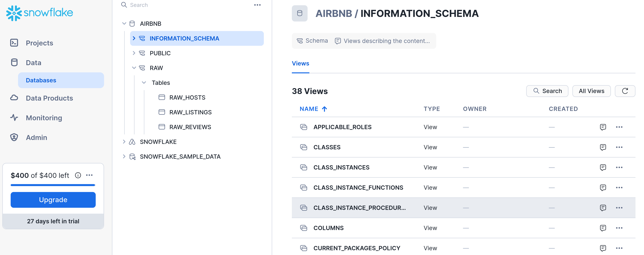The height and width of the screenshot is (255, 644).
Task: Collapse the RAW schema Tables folder
Action: [144, 83]
